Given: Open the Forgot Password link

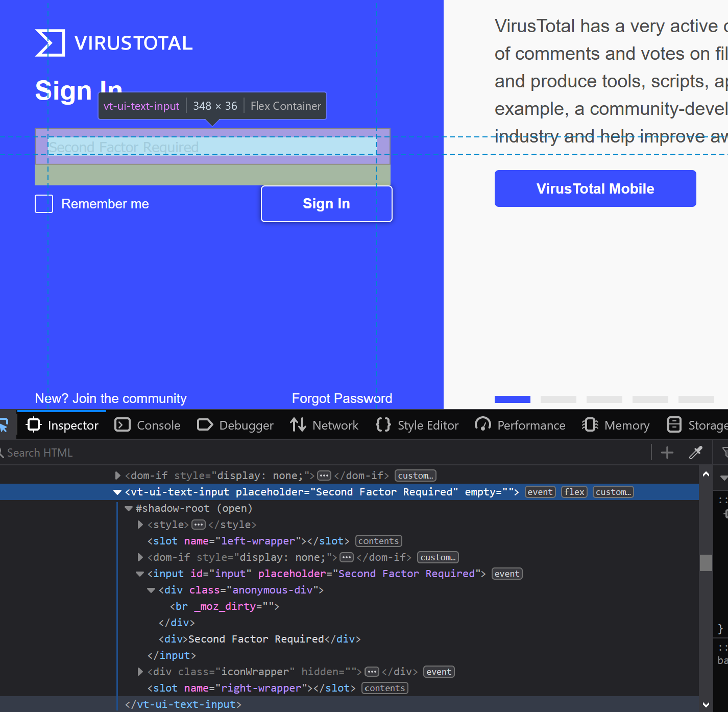Looking at the screenshot, I should pos(342,398).
